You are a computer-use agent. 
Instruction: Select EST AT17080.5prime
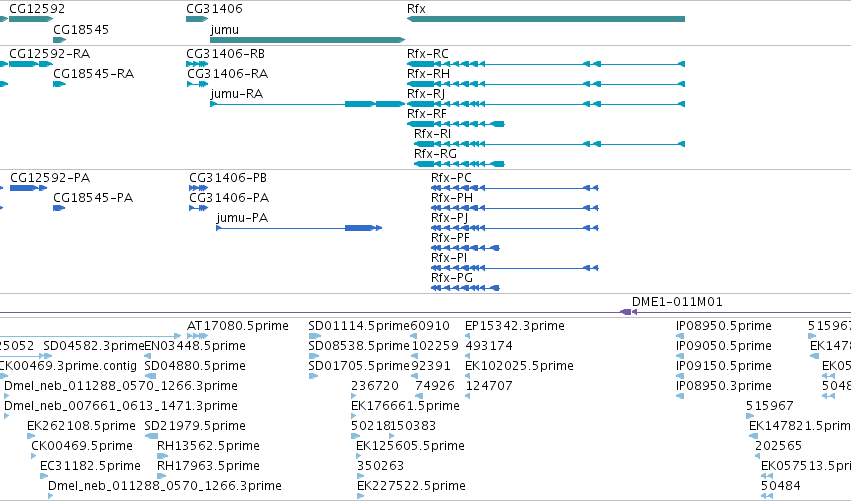238,326
